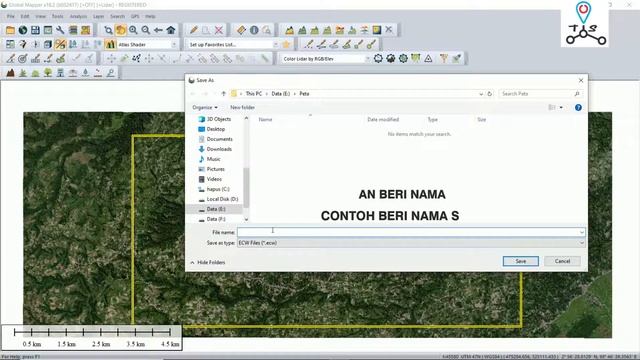Screen dimensions: 640x360
Task: Click the refresh icon next to address bar
Action: coord(489,93)
